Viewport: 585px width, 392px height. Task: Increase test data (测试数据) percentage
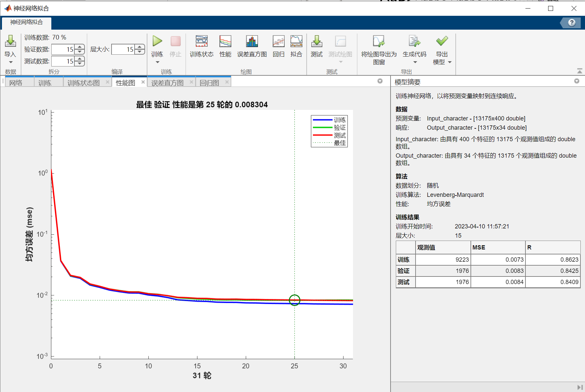point(80,59)
